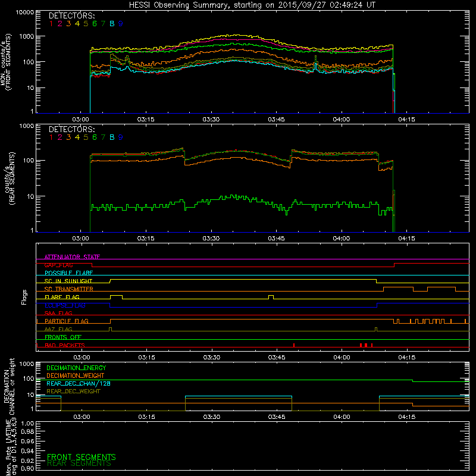Click the 03:00 time label under the decimation panel

tap(82, 417)
